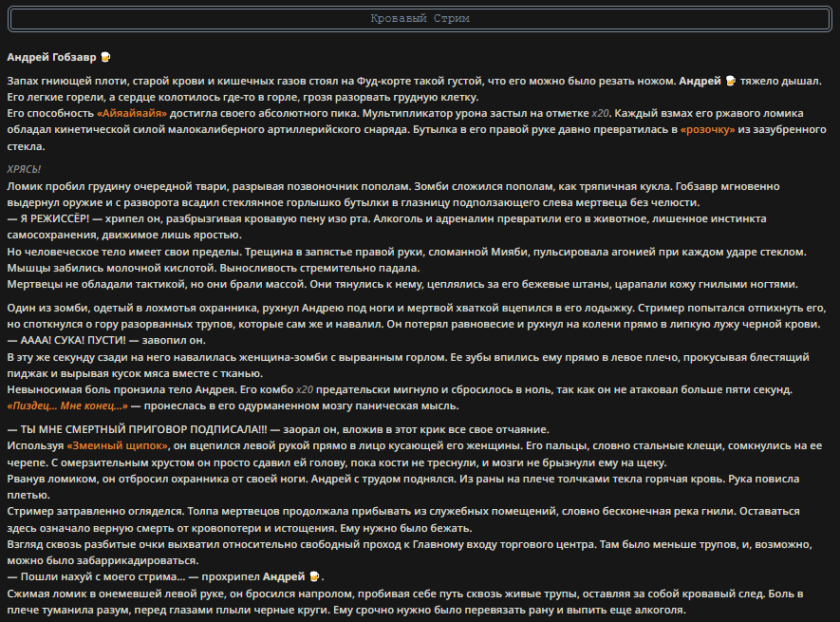Click the beer mug icon beside «Андрей Гобзавр»
The width and height of the screenshot is (840, 622).
tap(105, 57)
